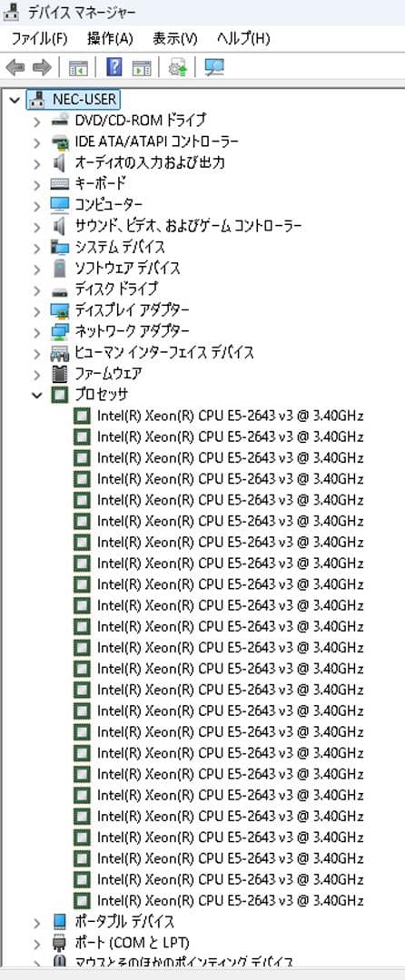Click the Back arrow toolbar icon

pos(15,66)
